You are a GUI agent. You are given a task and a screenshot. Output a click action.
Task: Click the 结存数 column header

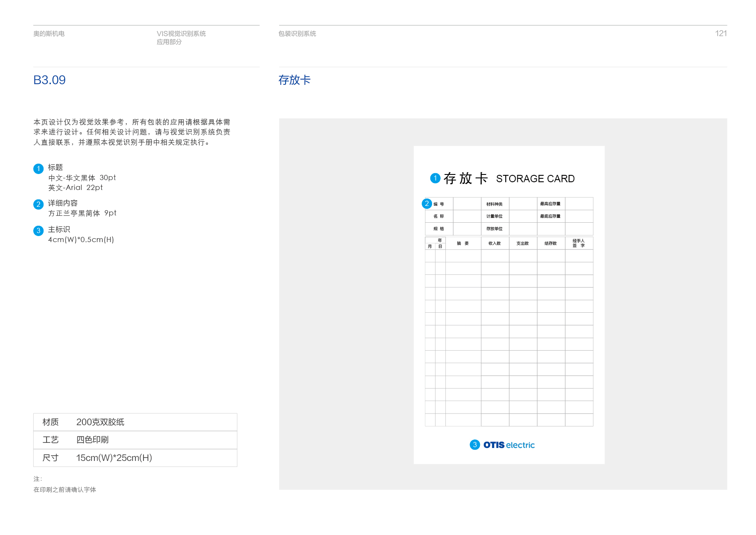(551, 243)
